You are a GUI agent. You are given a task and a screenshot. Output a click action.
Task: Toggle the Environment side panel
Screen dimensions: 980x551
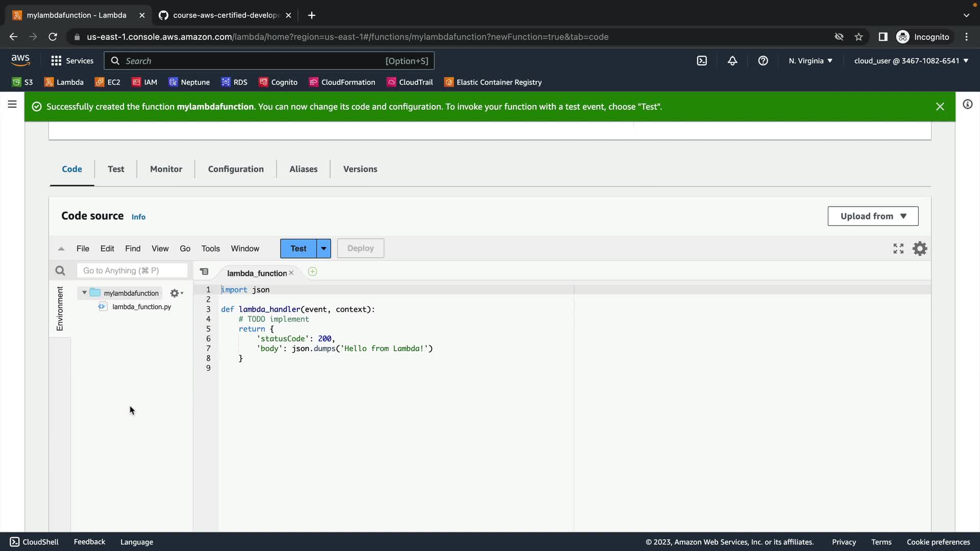click(x=60, y=309)
